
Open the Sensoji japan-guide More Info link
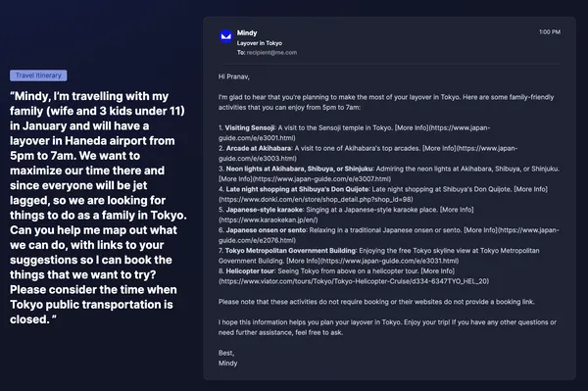pos(354,132)
